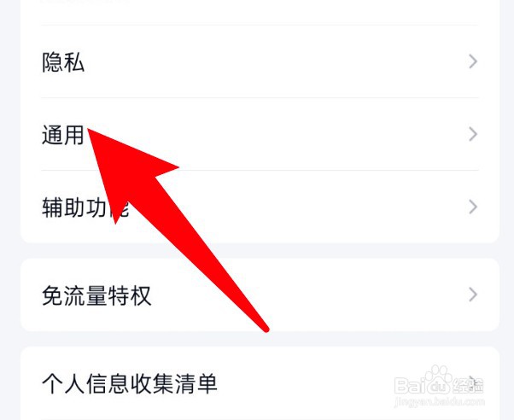Expand 通用 using its right chevron

tap(473, 134)
